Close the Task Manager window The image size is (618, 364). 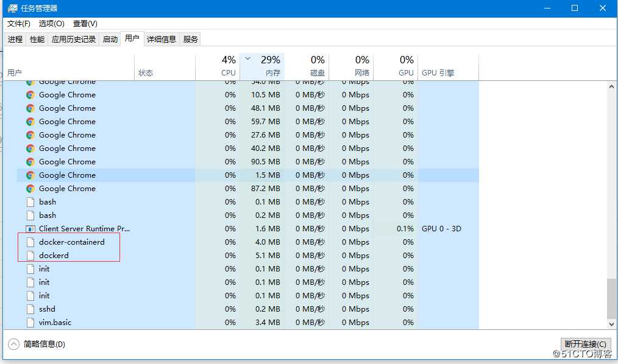pos(603,9)
